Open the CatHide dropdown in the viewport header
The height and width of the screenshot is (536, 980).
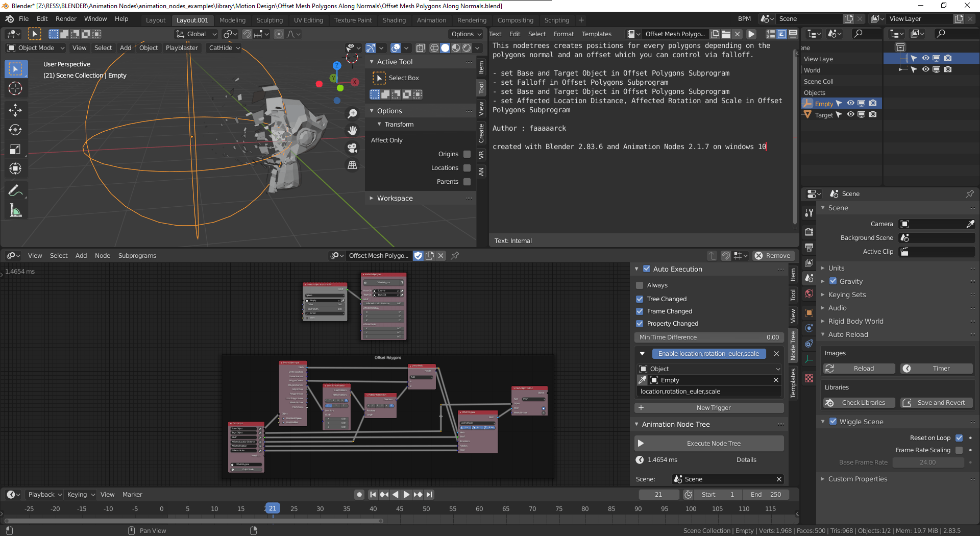click(x=224, y=47)
